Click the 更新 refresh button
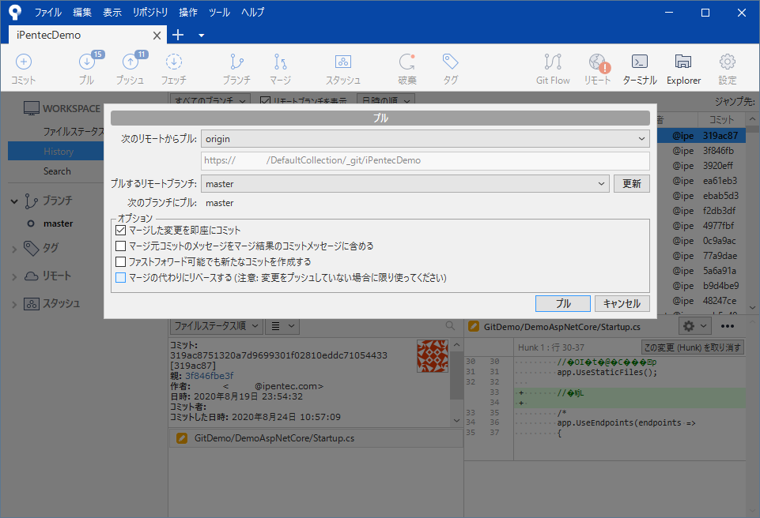760x518 pixels. point(632,184)
